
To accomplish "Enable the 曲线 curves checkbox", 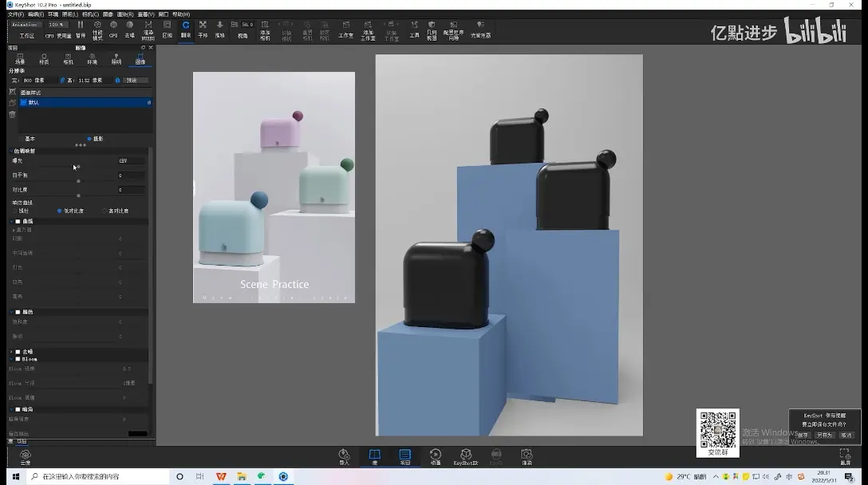I will point(18,222).
